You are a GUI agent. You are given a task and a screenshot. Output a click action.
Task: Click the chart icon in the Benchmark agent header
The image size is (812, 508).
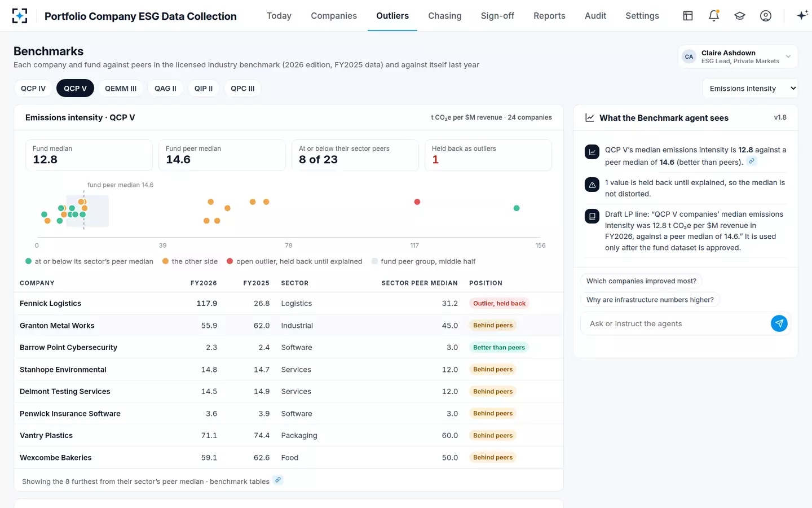[590, 117]
